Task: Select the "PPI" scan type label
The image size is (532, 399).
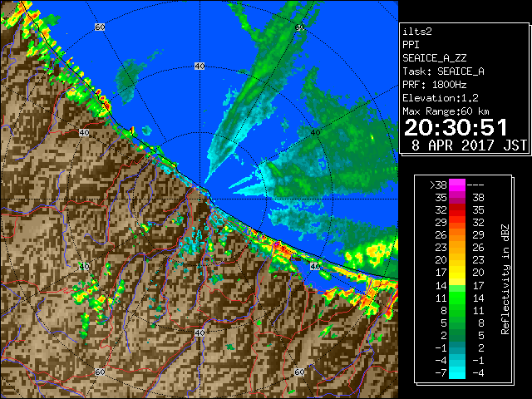Action: [x=411, y=45]
